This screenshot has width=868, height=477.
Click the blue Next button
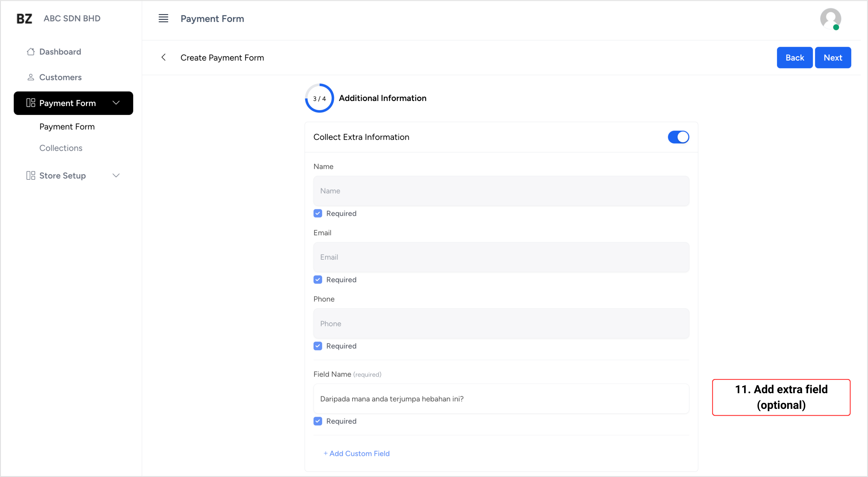pyautogui.click(x=833, y=58)
